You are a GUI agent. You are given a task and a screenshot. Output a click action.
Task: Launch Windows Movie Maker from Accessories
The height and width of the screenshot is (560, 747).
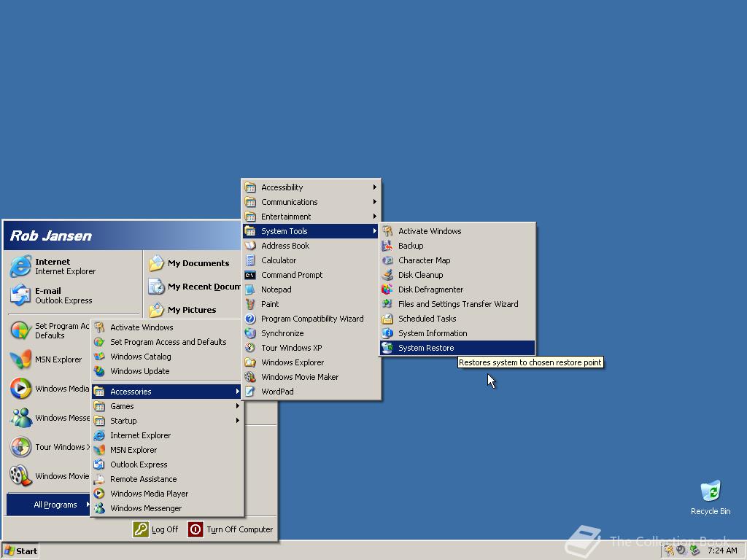(x=311, y=377)
